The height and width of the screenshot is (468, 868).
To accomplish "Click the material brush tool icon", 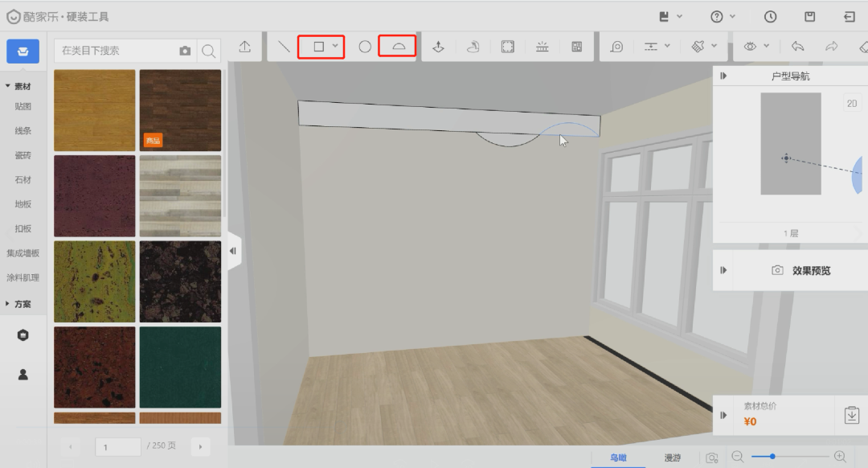I will [698, 47].
